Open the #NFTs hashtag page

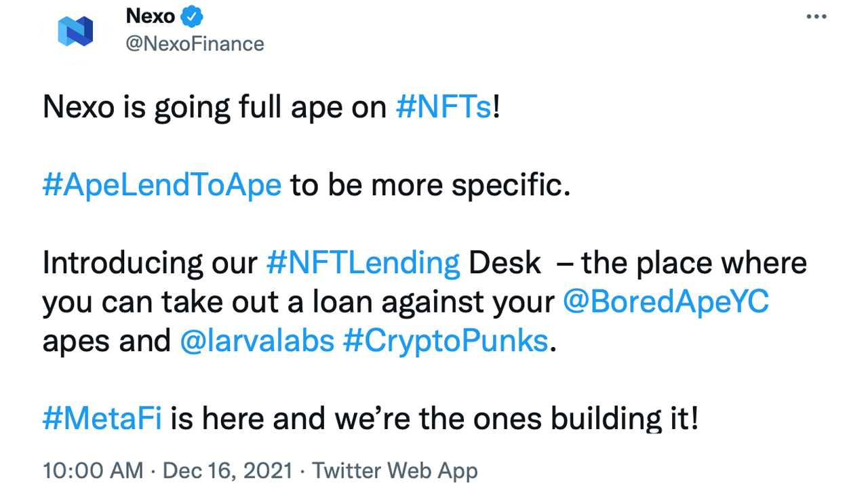click(x=443, y=106)
